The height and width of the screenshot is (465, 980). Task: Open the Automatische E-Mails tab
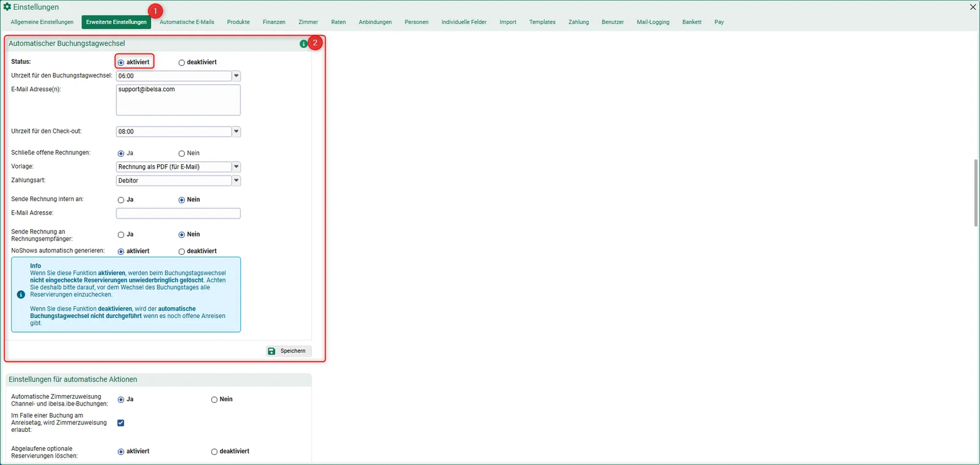(187, 22)
